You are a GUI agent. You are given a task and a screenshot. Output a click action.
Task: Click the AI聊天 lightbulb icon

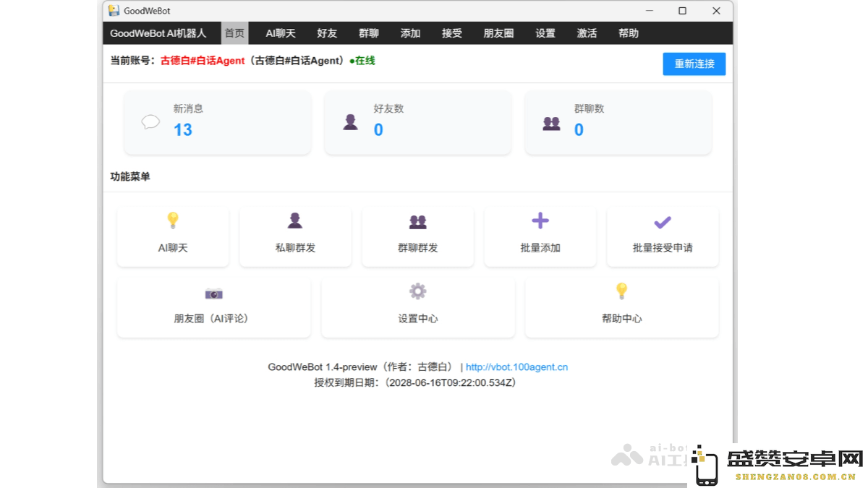(172, 220)
